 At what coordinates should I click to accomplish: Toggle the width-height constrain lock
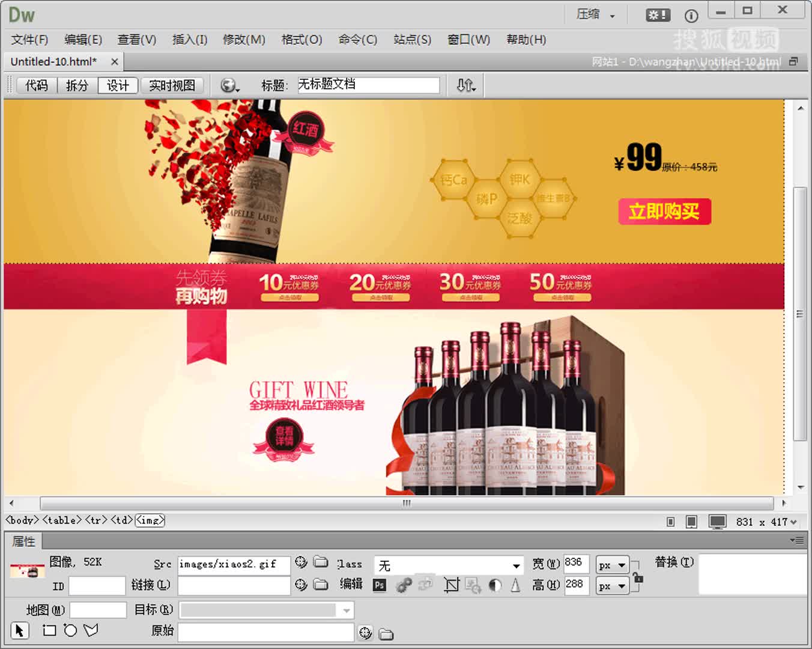638,578
